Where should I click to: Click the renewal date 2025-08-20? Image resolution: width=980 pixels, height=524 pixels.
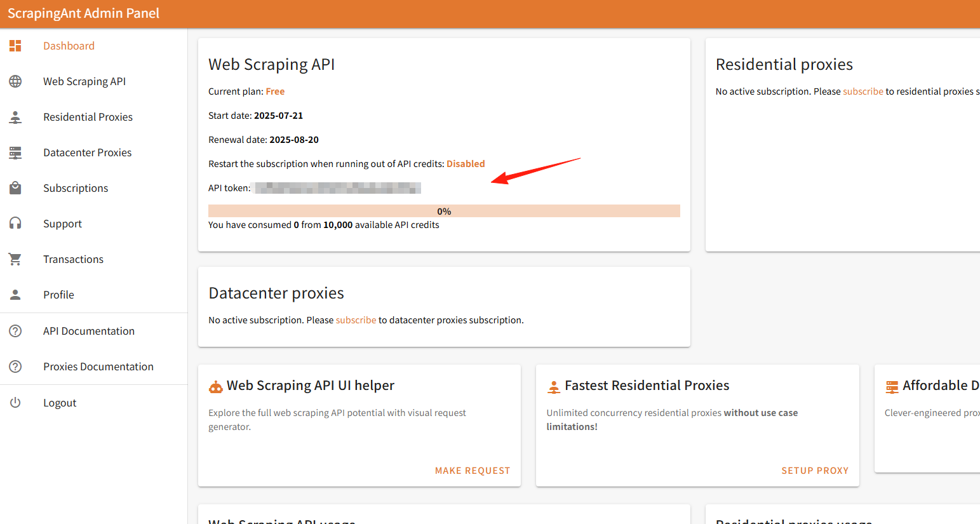point(294,140)
